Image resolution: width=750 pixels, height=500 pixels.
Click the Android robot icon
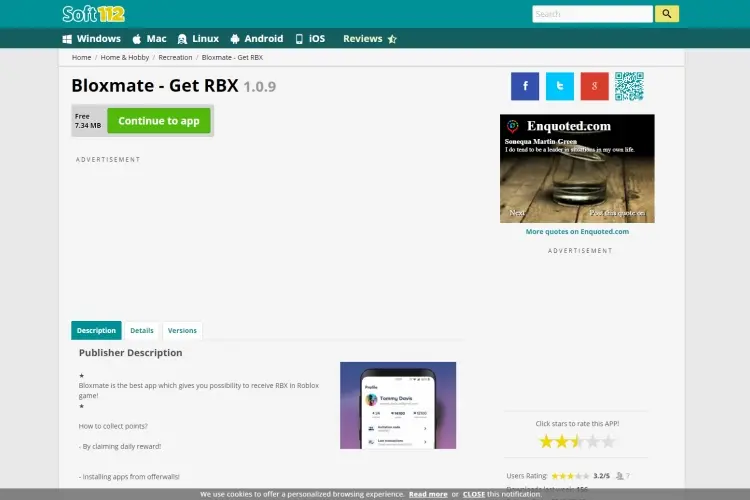pyautogui.click(x=235, y=39)
